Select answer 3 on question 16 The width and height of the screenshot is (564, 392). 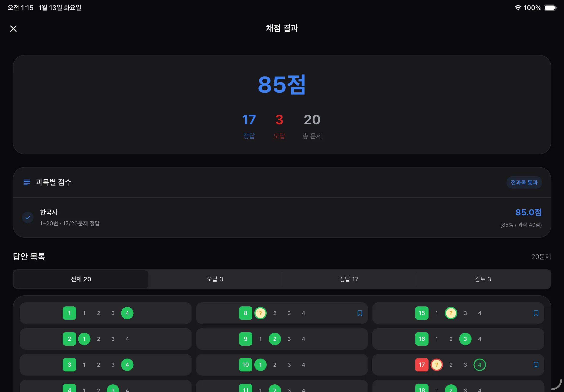pos(465,339)
